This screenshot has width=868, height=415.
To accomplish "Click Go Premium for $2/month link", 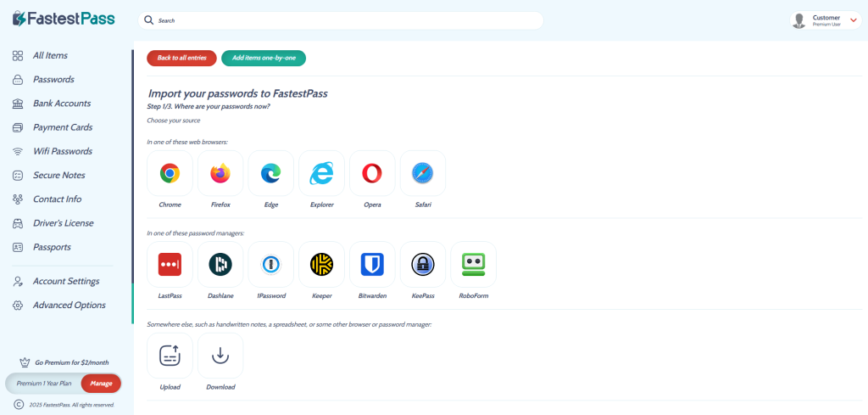I will pos(72,363).
